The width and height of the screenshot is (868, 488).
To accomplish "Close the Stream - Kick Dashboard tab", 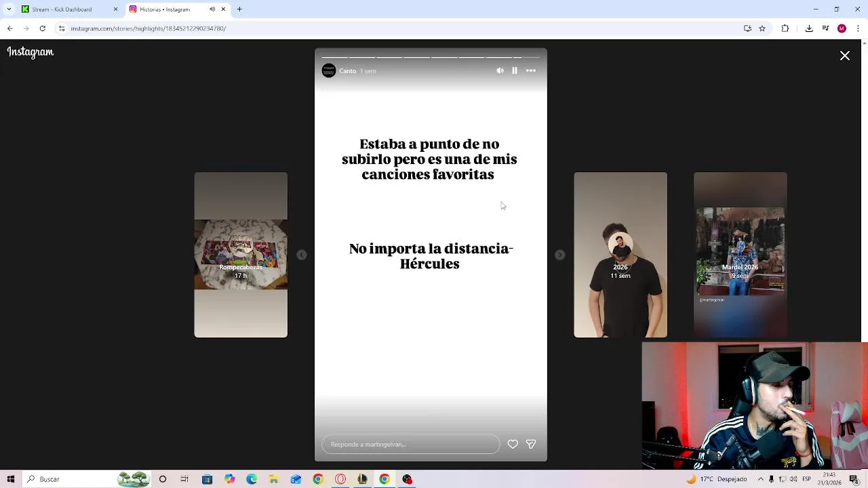I will tap(115, 9).
